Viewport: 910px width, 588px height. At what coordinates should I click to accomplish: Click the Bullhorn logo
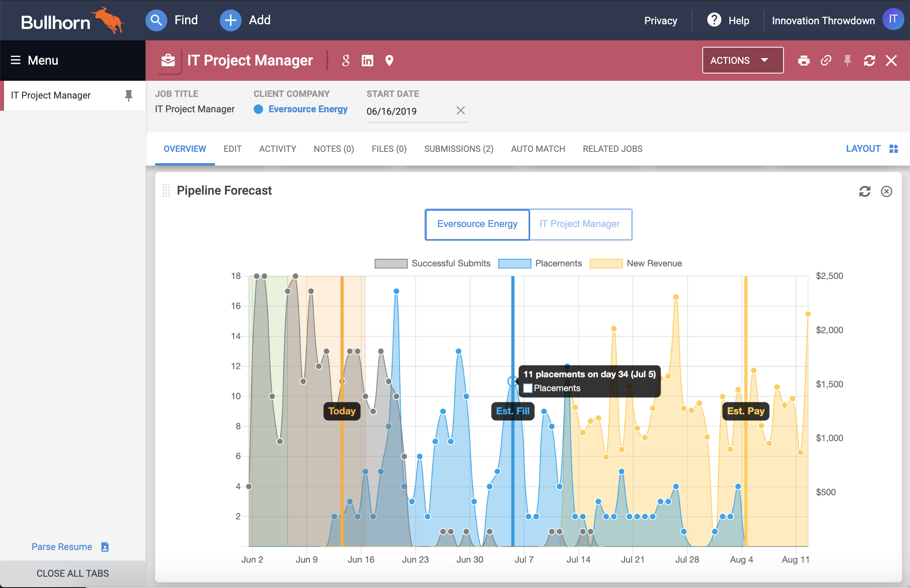click(72, 20)
